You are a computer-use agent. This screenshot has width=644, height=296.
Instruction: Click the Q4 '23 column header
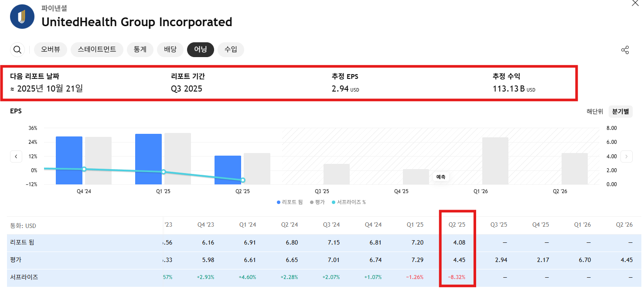pyautogui.click(x=206, y=225)
